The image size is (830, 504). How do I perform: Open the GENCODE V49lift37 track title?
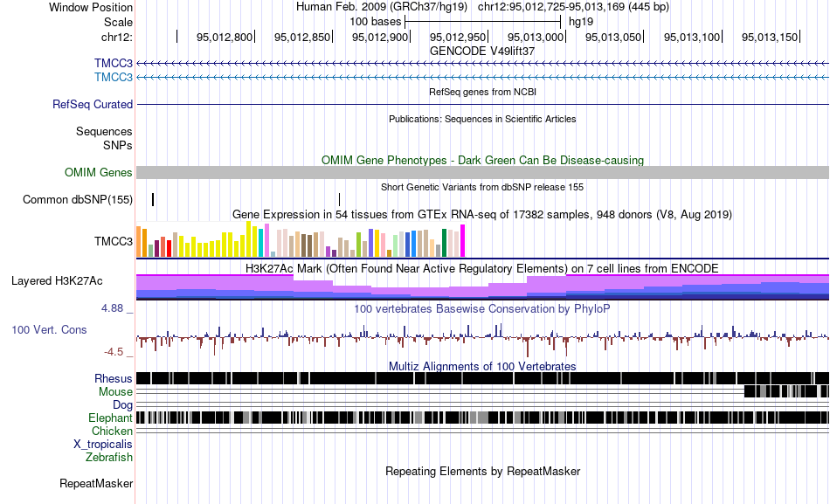482,52
